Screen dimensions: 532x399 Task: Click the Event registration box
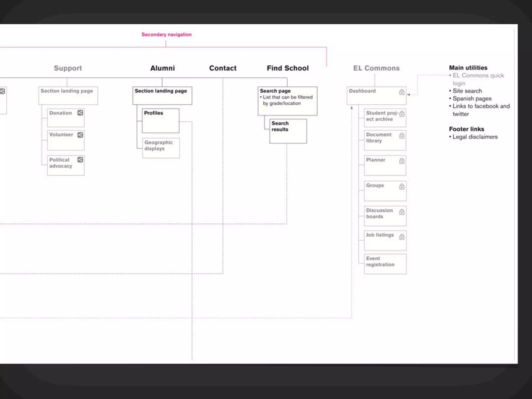385,264
